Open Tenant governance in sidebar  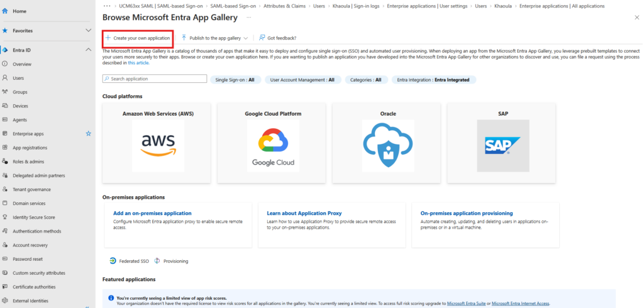coord(31,190)
